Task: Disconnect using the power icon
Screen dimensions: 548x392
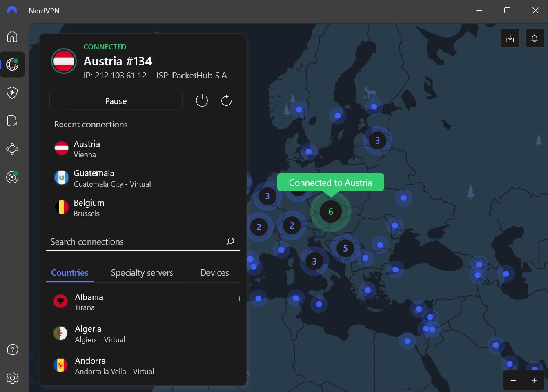Action: tap(202, 100)
